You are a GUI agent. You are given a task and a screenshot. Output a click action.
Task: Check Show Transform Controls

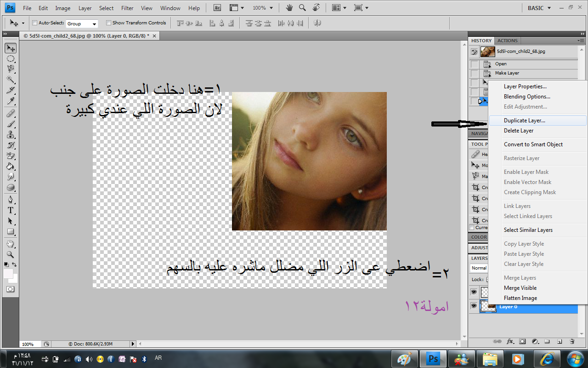[x=108, y=23]
